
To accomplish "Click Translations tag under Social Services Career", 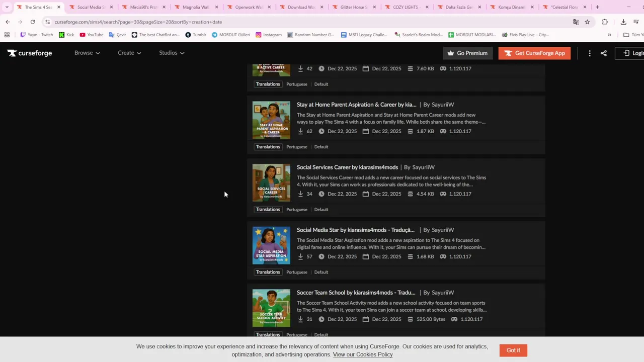I will click(268, 210).
